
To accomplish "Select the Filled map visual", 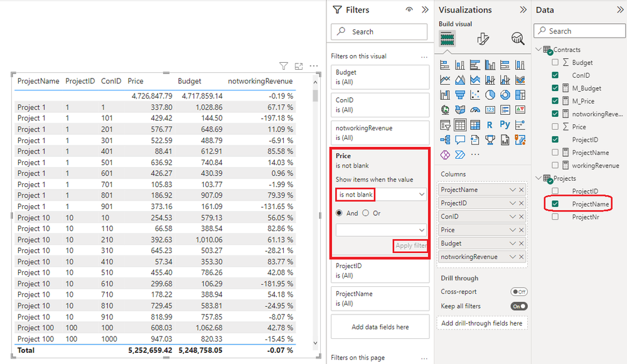I will [x=460, y=110].
